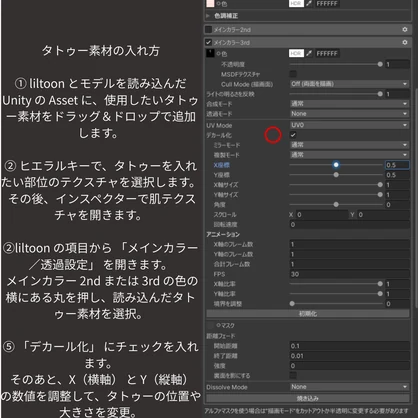This screenshot has width=418, height=418.
Task: Open the Dissolve Mode dropdown
Action: (x=349, y=387)
